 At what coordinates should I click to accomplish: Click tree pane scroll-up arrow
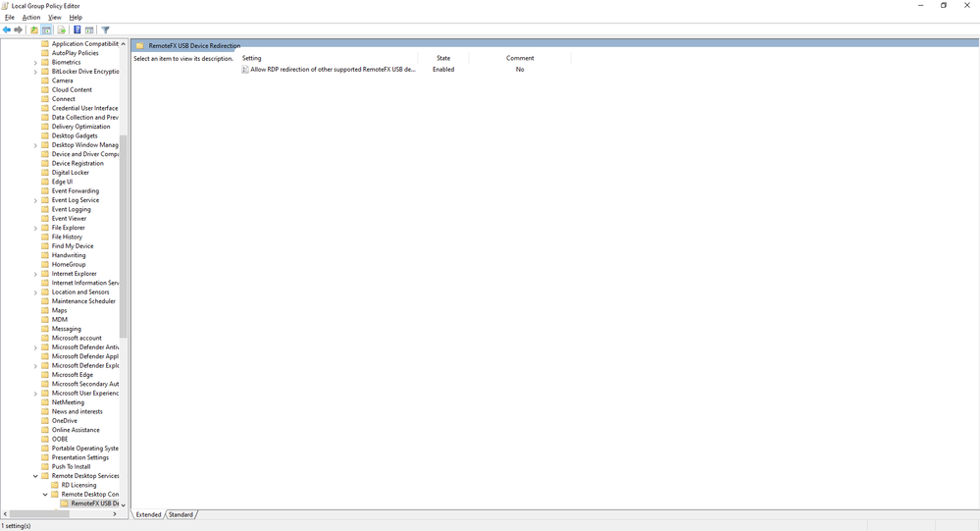click(x=124, y=44)
